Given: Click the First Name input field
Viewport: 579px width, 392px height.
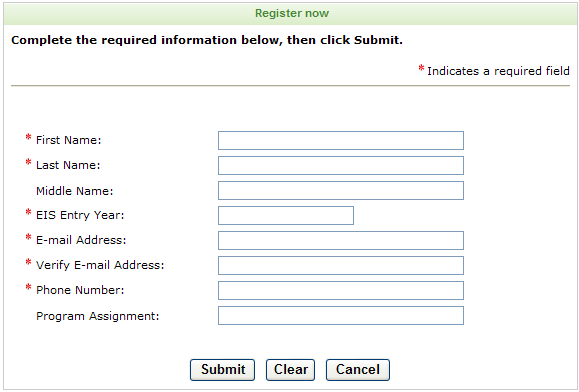Looking at the screenshot, I should 341,140.
